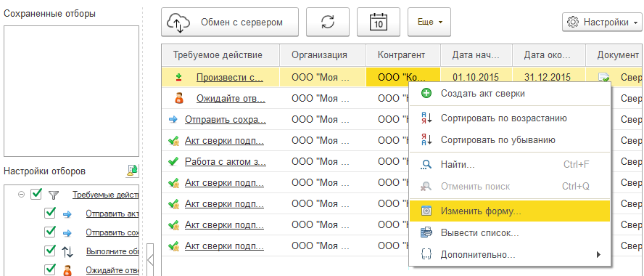Click the Контрагент column header

403,55
